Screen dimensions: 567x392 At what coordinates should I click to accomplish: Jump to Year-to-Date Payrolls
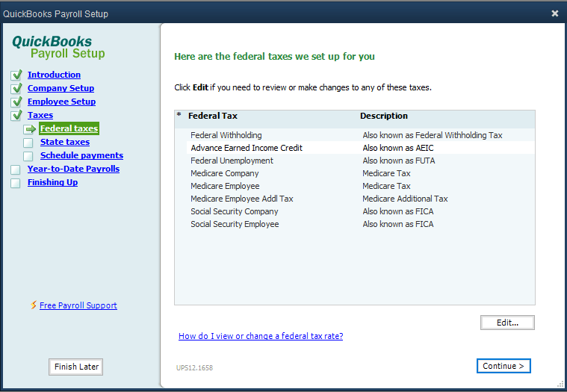[x=73, y=169]
